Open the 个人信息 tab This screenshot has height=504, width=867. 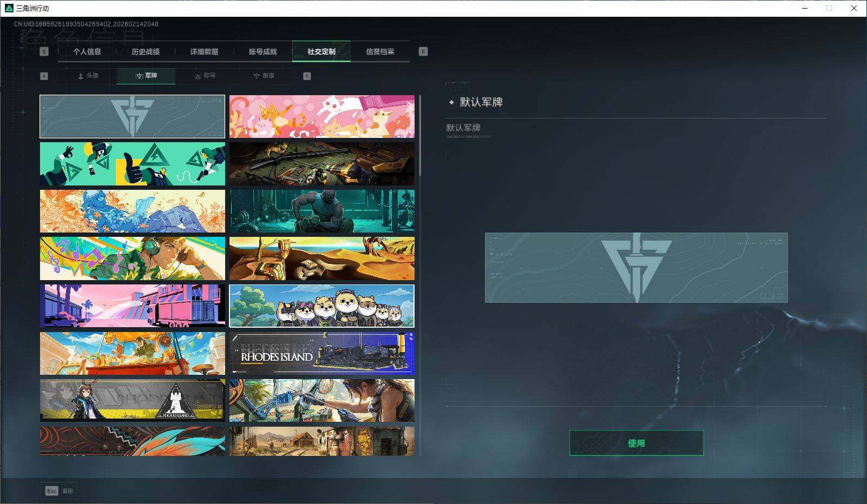[87, 52]
